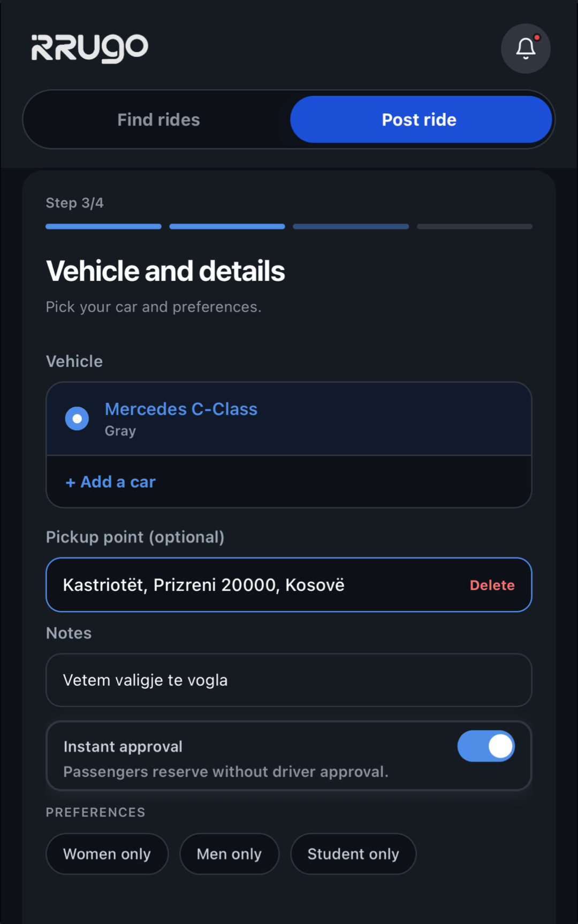Toggle the Women only preference chip

tap(107, 854)
